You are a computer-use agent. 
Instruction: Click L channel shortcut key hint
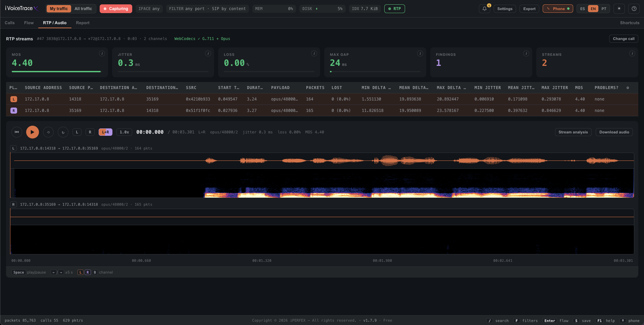pyautogui.click(x=80, y=272)
